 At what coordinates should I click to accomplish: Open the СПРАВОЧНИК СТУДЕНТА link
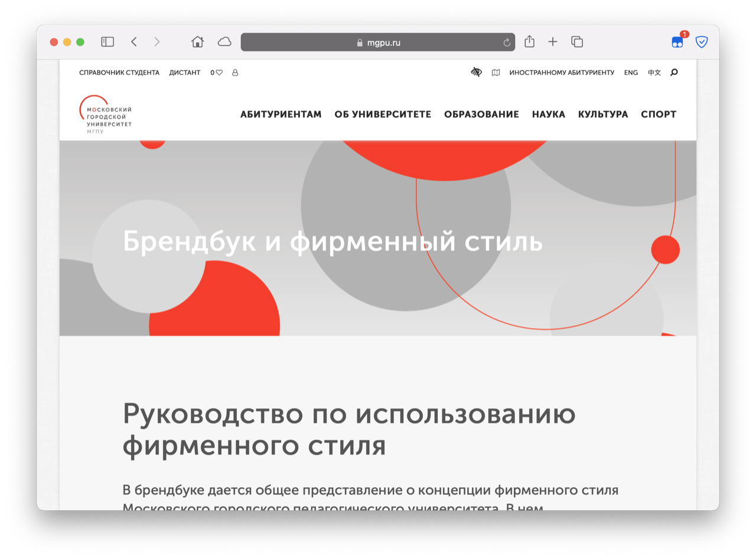pyautogui.click(x=119, y=73)
